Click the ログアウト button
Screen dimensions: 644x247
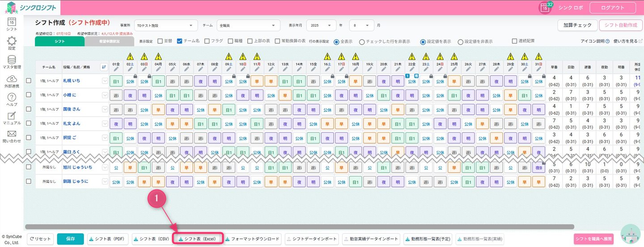613,8
